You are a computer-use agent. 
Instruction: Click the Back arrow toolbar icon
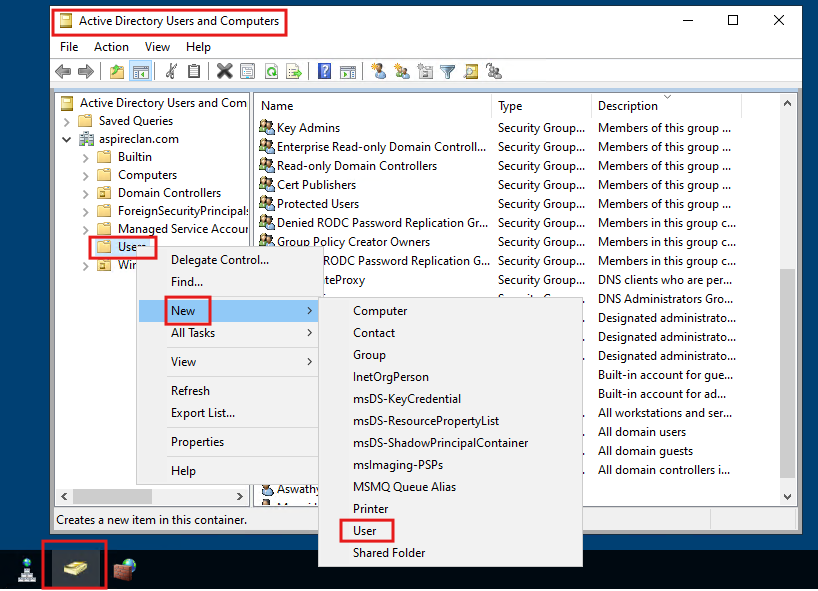point(63,71)
